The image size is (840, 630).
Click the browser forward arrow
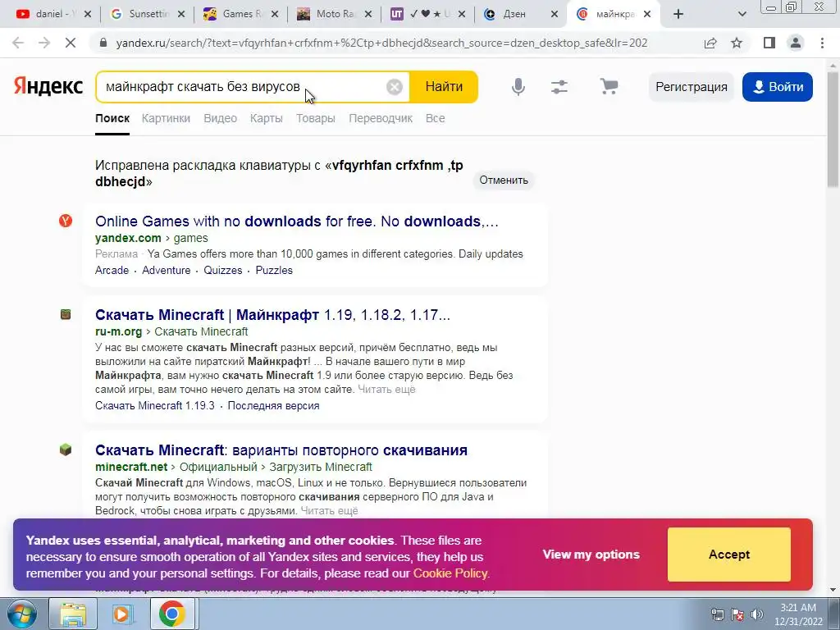click(x=44, y=43)
